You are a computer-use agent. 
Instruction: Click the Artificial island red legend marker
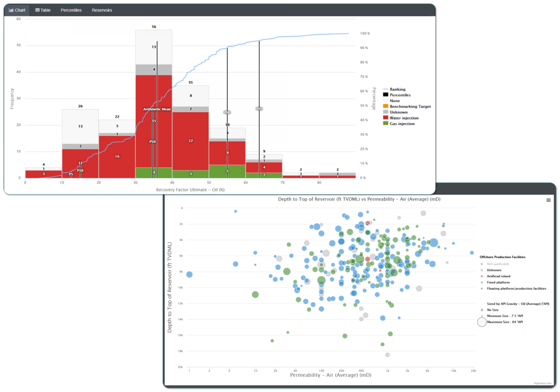(482, 276)
